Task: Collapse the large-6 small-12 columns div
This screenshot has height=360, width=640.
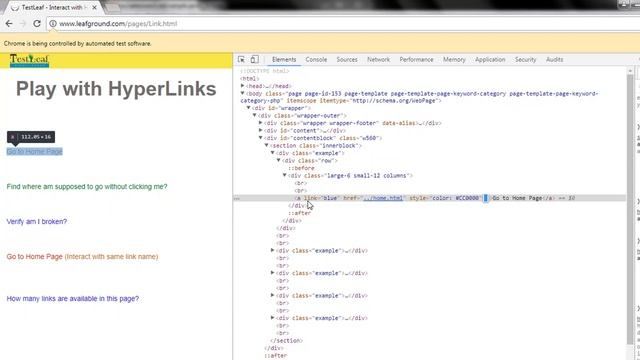Action: (x=284, y=176)
